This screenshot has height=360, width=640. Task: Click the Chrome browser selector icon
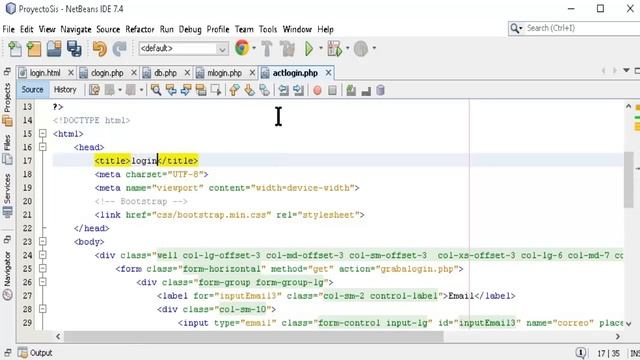click(242, 48)
